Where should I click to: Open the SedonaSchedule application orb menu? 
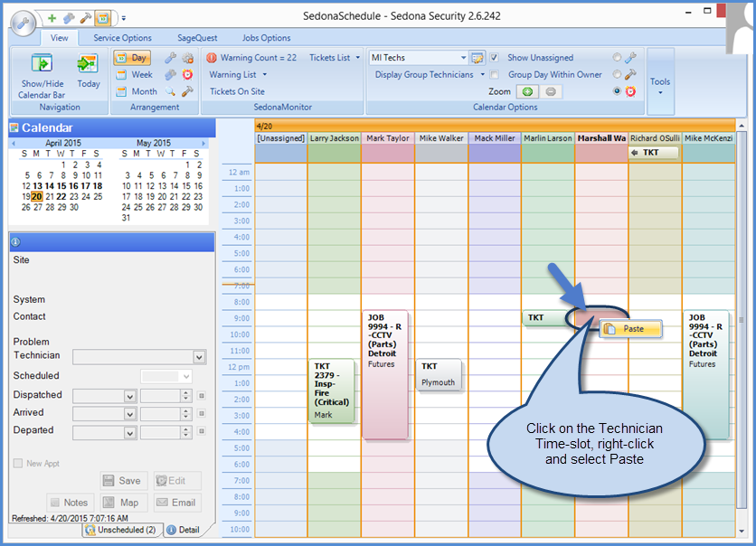(x=24, y=23)
